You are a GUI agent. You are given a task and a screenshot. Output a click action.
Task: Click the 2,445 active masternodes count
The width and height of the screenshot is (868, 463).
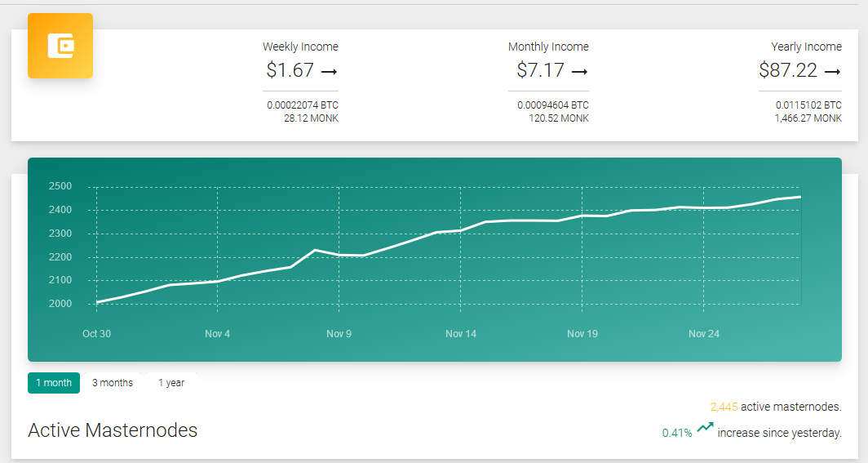724,407
